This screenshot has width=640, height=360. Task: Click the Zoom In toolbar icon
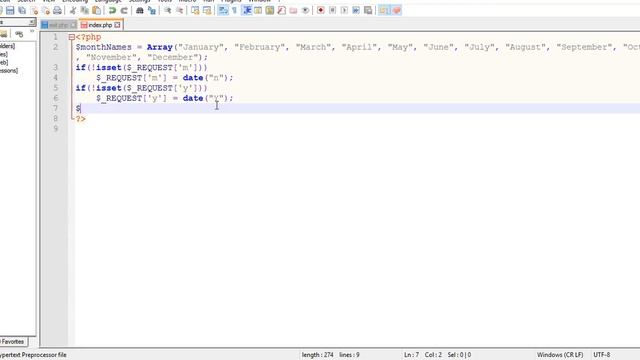point(167,11)
